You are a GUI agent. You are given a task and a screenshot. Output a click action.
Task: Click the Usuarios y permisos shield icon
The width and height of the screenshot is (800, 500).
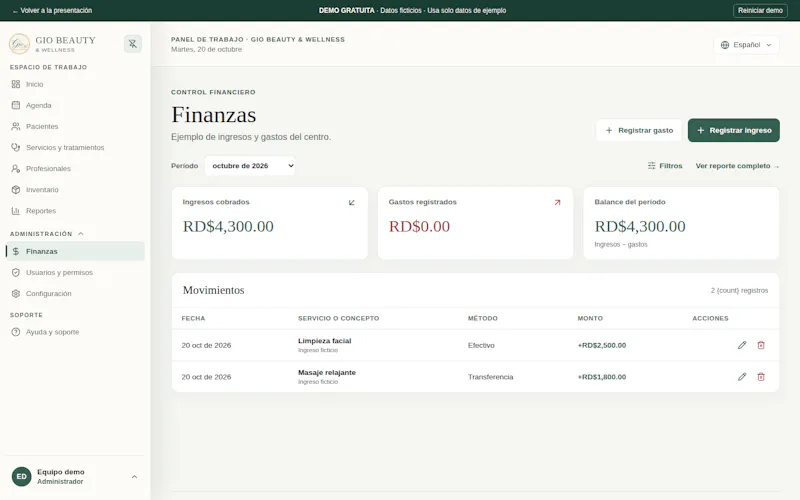[x=16, y=272]
